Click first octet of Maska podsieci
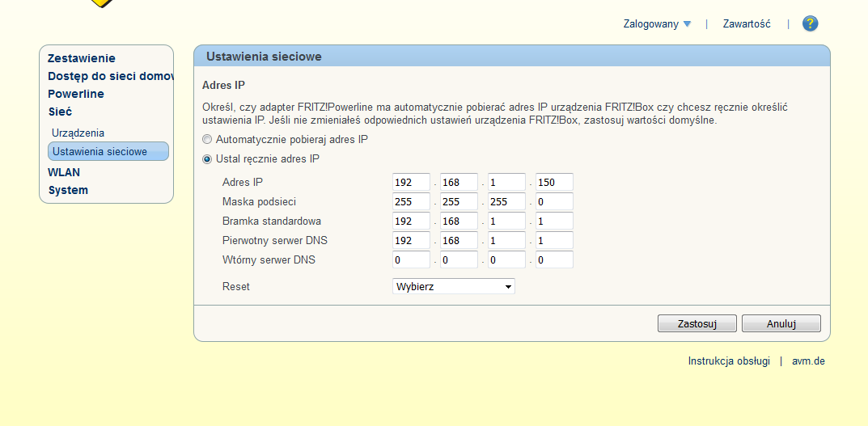Viewport: 868px width, 426px height. click(411, 202)
